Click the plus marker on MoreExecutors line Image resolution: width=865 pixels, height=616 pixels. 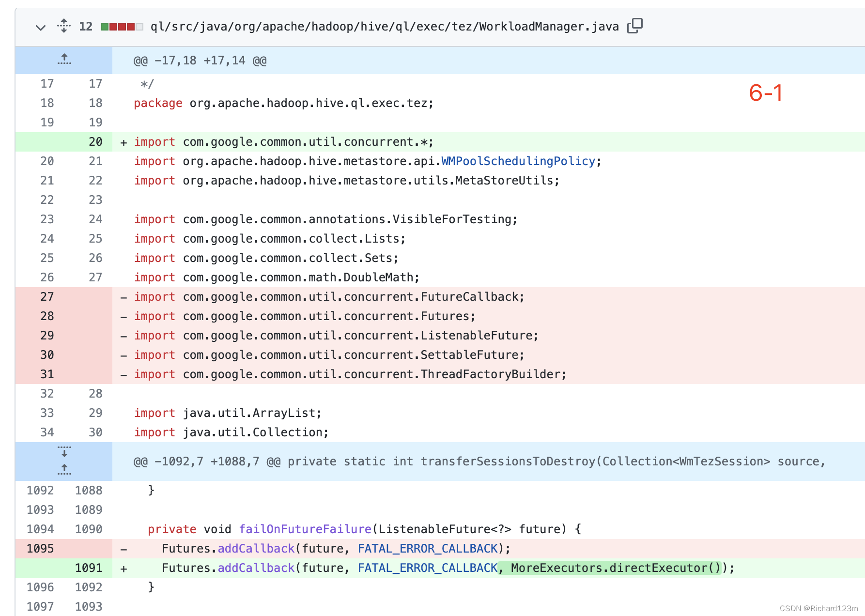point(124,569)
